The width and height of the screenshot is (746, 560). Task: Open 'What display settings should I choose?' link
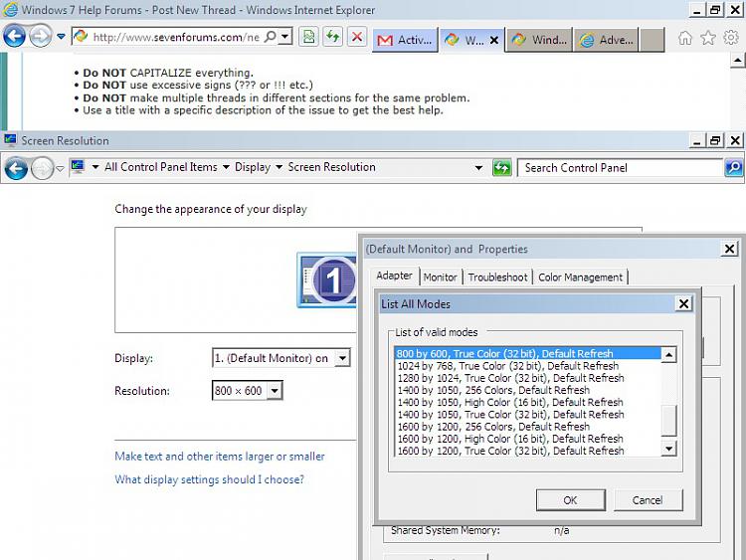209,479
